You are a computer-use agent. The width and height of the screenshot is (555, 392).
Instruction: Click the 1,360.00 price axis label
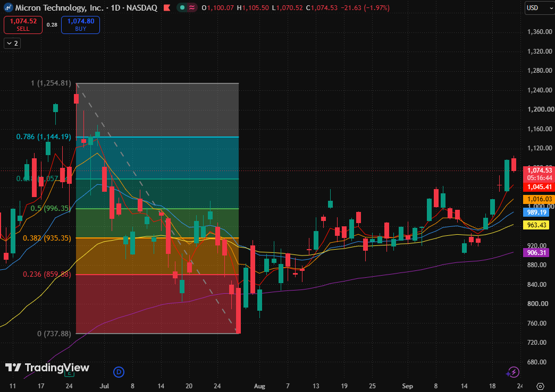pos(540,32)
